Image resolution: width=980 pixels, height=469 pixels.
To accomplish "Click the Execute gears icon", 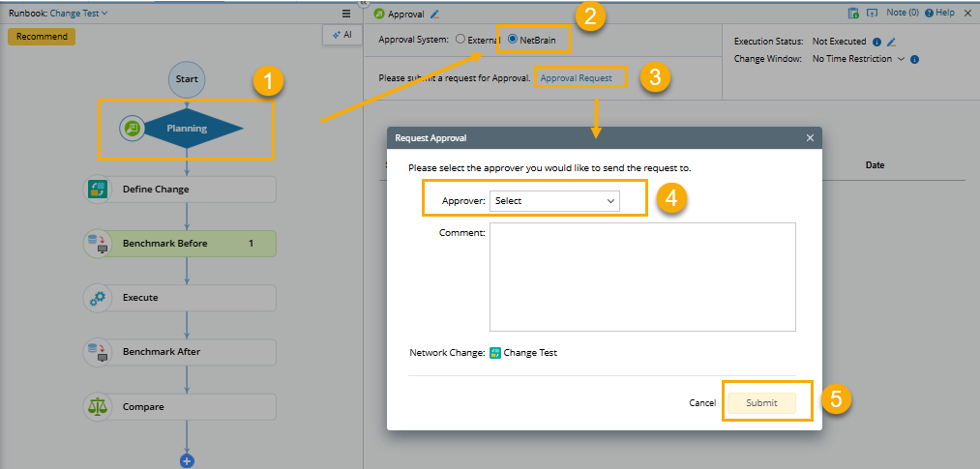I will (97, 298).
